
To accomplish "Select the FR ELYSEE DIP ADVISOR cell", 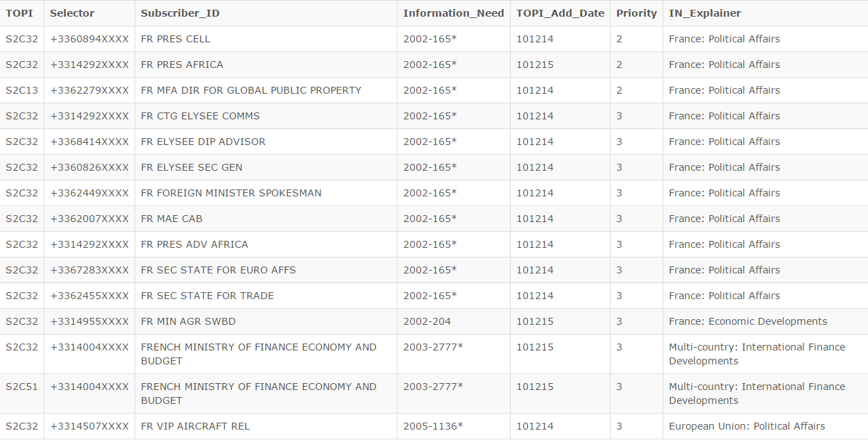I will coord(203,142).
